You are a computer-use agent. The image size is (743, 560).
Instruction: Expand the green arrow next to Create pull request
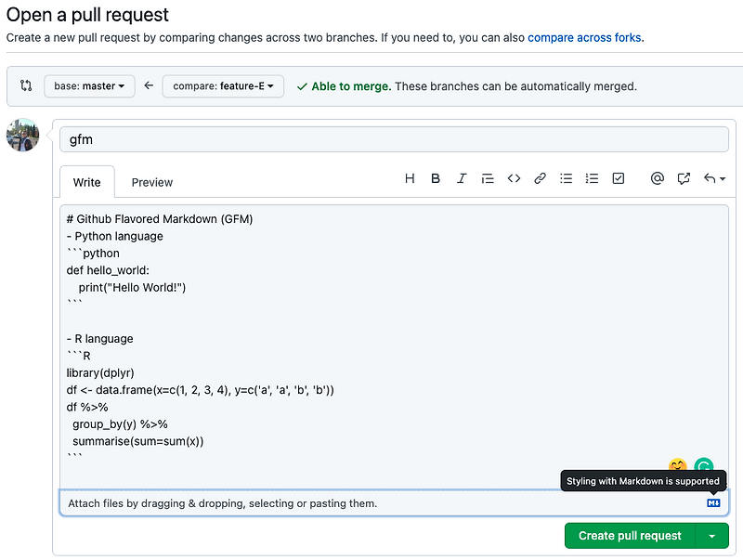(712, 536)
